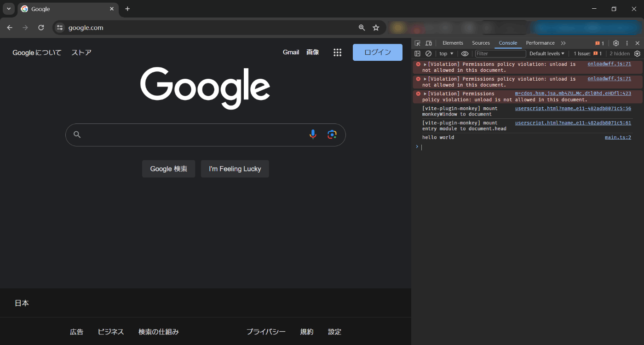Toggle the device toolbar in DevTools
The image size is (644, 345).
coord(429,43)
